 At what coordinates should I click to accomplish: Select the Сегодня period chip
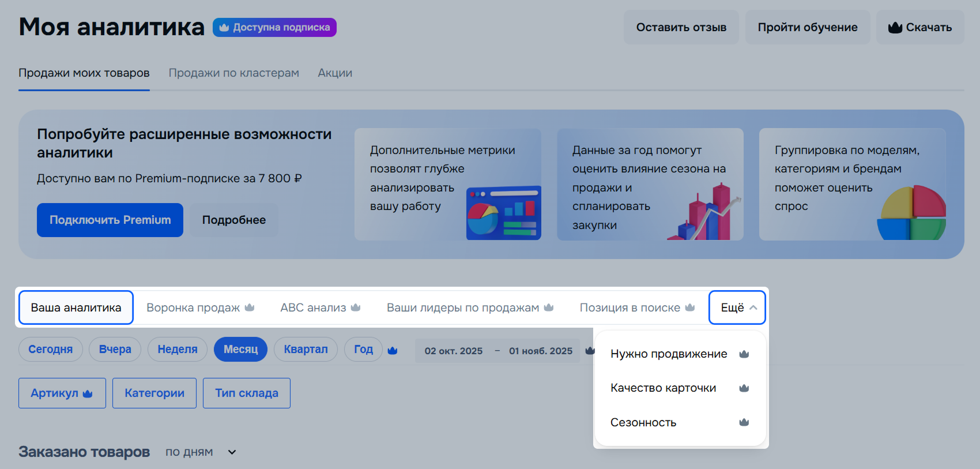(x=51, y=350)
